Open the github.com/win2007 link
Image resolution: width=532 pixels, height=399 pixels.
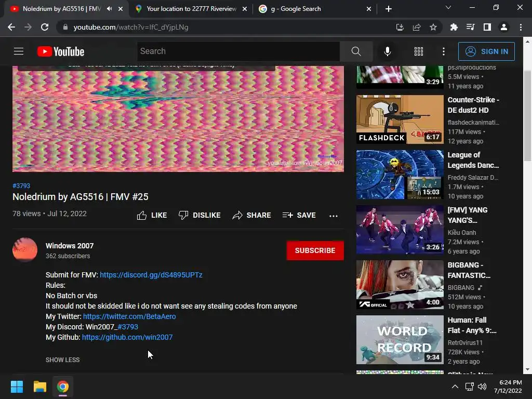(127, 337)
